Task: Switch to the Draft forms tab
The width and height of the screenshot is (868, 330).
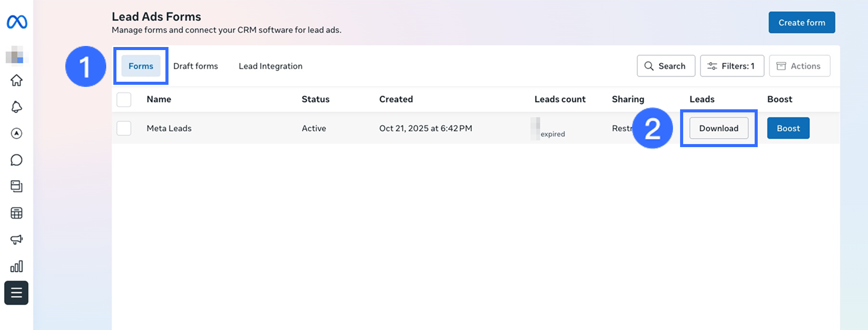Action: click(x=196, y=66)
